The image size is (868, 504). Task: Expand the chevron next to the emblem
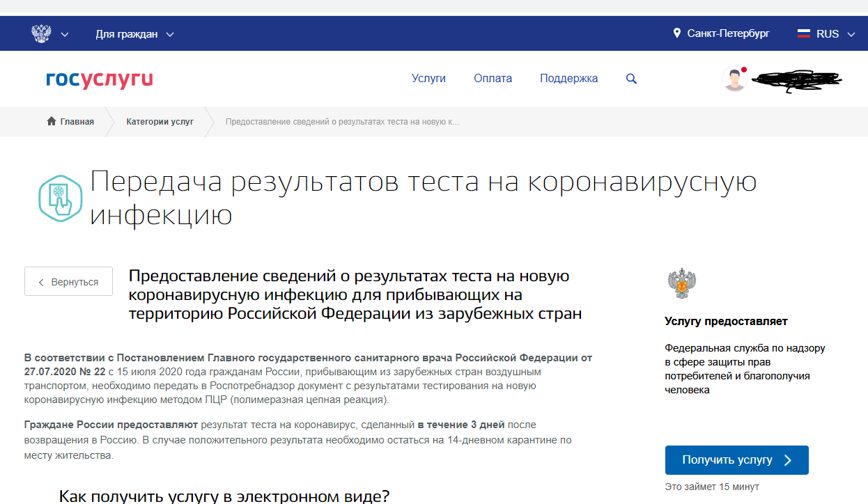(65, 34)
